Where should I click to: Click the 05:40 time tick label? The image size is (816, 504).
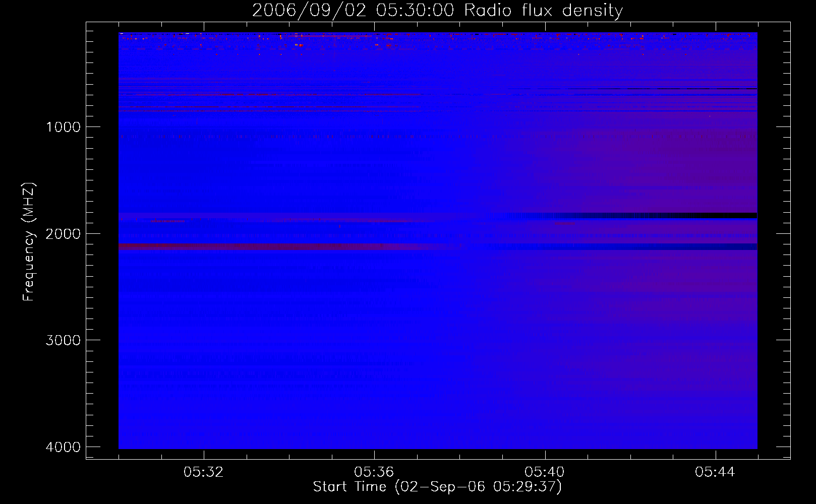(545, 472)
